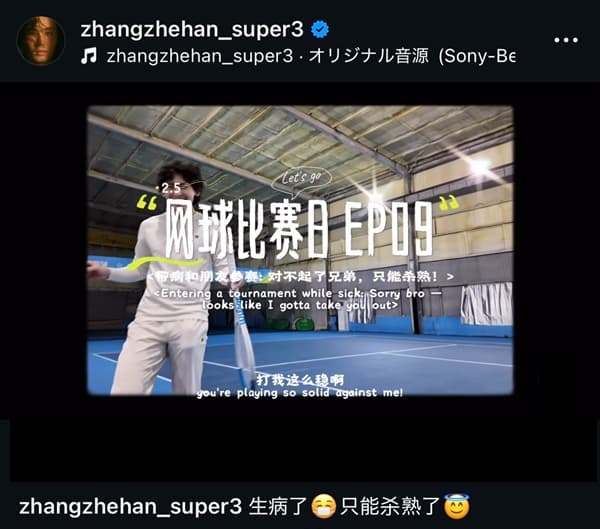Click the blue verified badge
This screenshot has height=529, width=600.
coord(320,29)
